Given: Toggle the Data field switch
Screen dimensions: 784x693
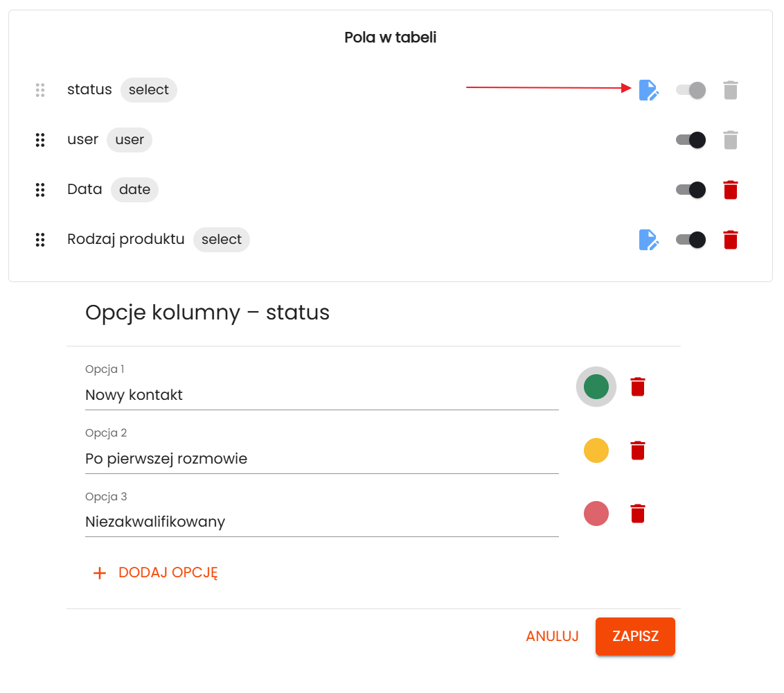Looking at the screenshot, I should (691, 190).
